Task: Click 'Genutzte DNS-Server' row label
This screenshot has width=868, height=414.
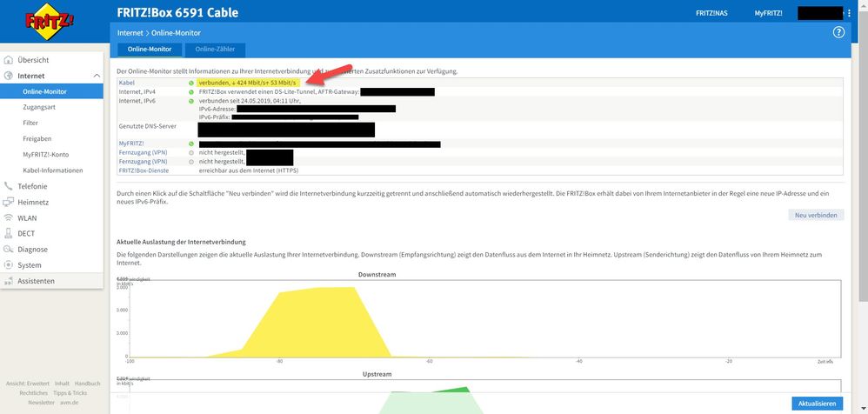Action: (147, 126)
